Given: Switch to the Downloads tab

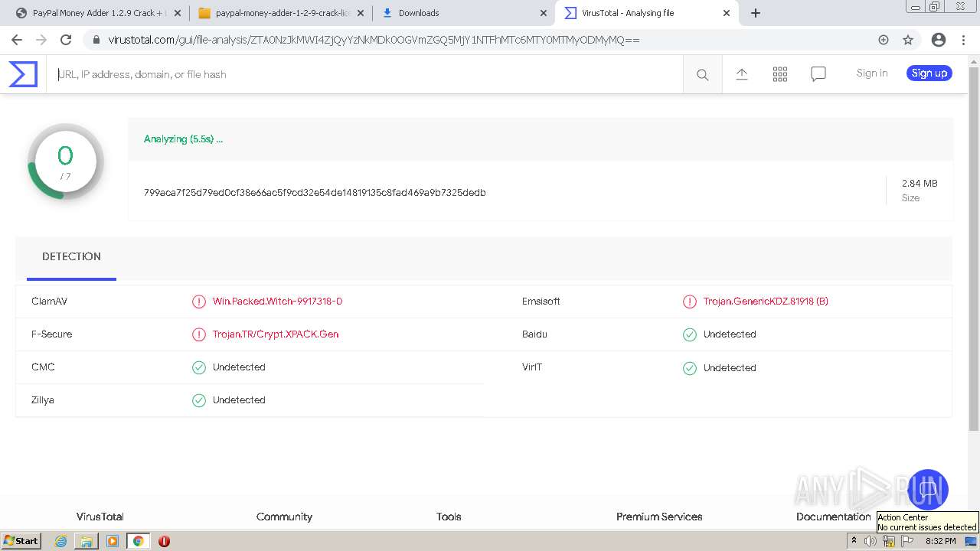Looking at the screenshot, I should tap(465, 13).
